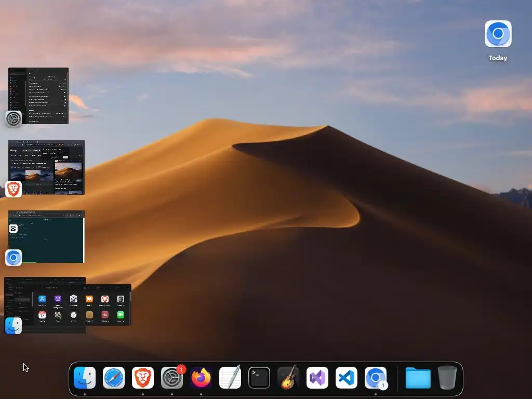Select the Chromium desktop icon labeled Today
This screenshot has height=399, width=532.
coord(498,34)
